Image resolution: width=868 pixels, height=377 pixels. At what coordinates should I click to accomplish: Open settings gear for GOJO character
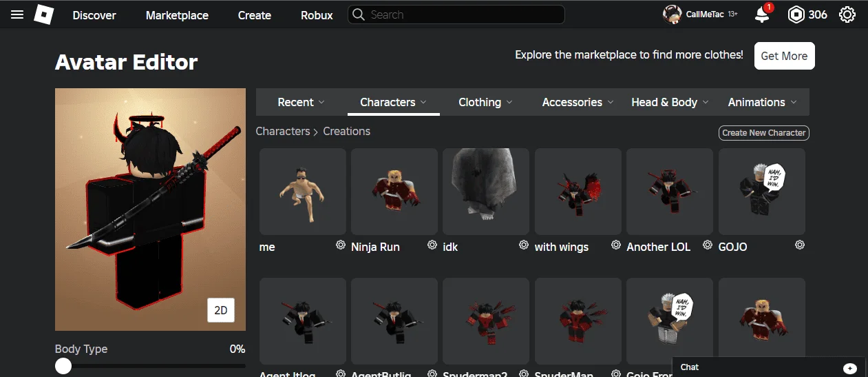(x=800, y=245)
